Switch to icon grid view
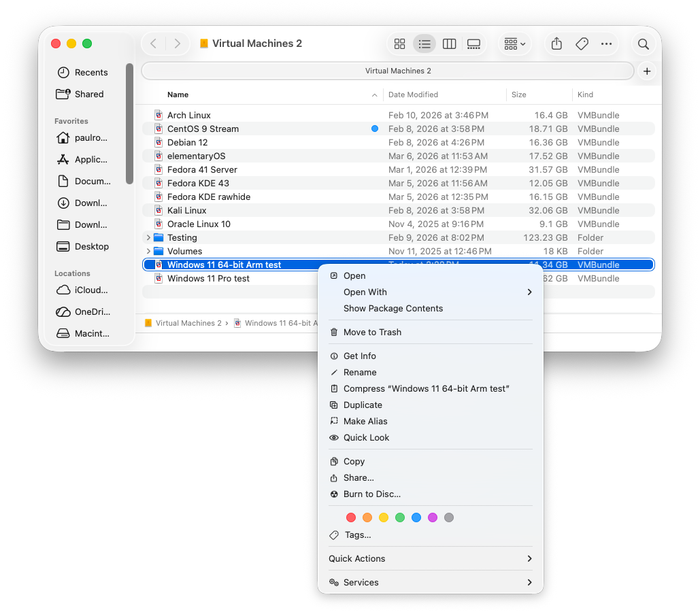The height and width of the screenshot is (612, 700). [399, 44]
